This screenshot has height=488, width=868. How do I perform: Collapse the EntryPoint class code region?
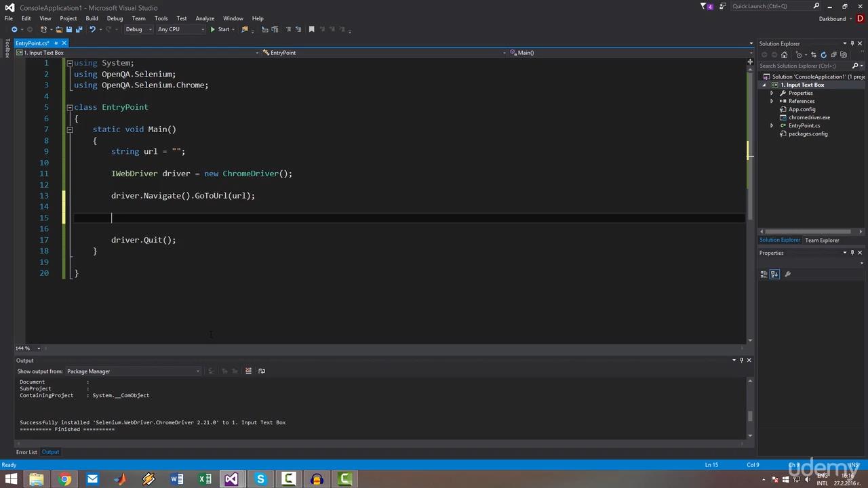[69, 107]
